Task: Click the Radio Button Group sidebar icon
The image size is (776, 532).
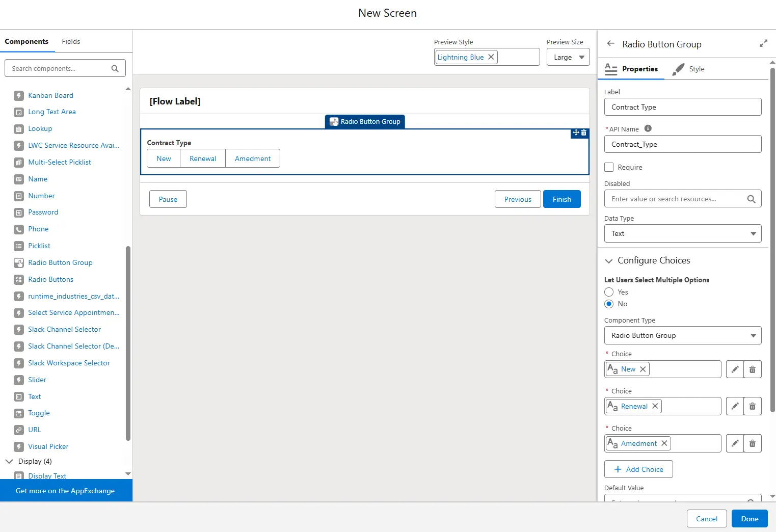Action: pos(19,263)
